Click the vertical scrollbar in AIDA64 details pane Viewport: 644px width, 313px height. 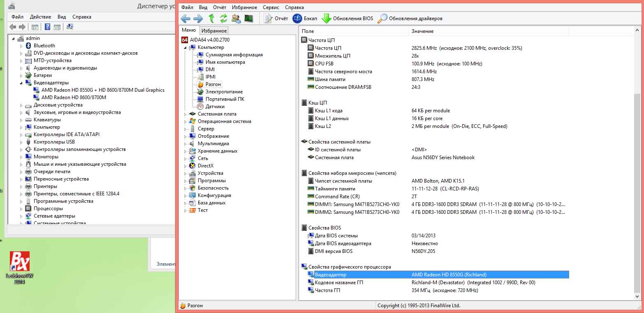[x=637, y=193]
